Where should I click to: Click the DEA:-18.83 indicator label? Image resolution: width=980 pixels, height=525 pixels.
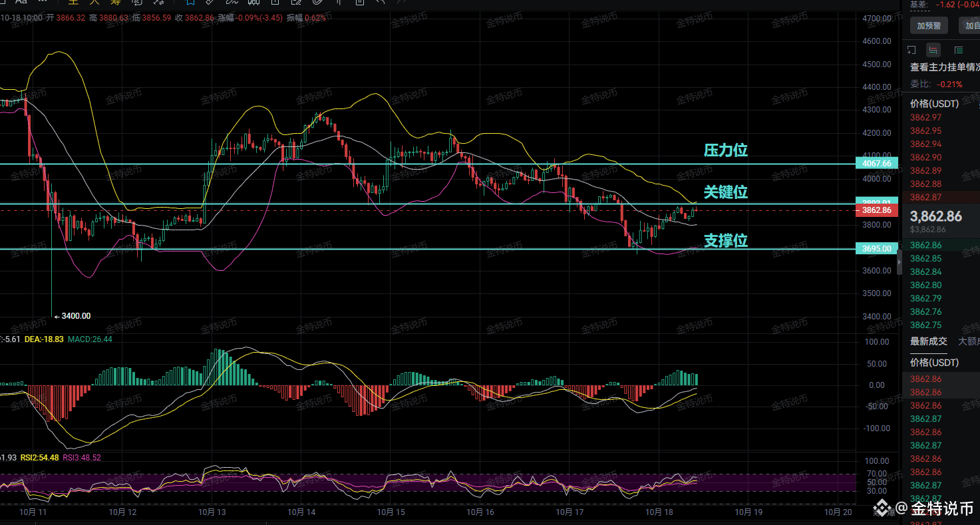[x=43, y=339]
